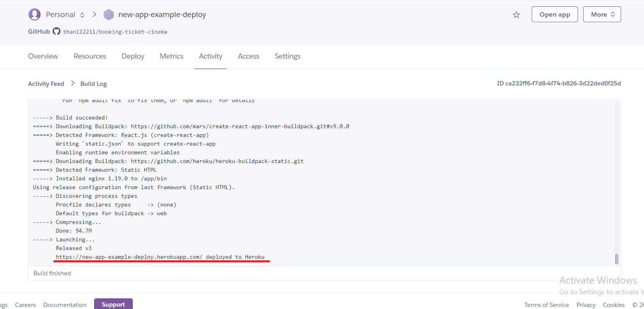Open the than112211/booking-ticket-cinema repository link
The height and width of the screenshot is (309, 644).
click(x=115, y=32)
